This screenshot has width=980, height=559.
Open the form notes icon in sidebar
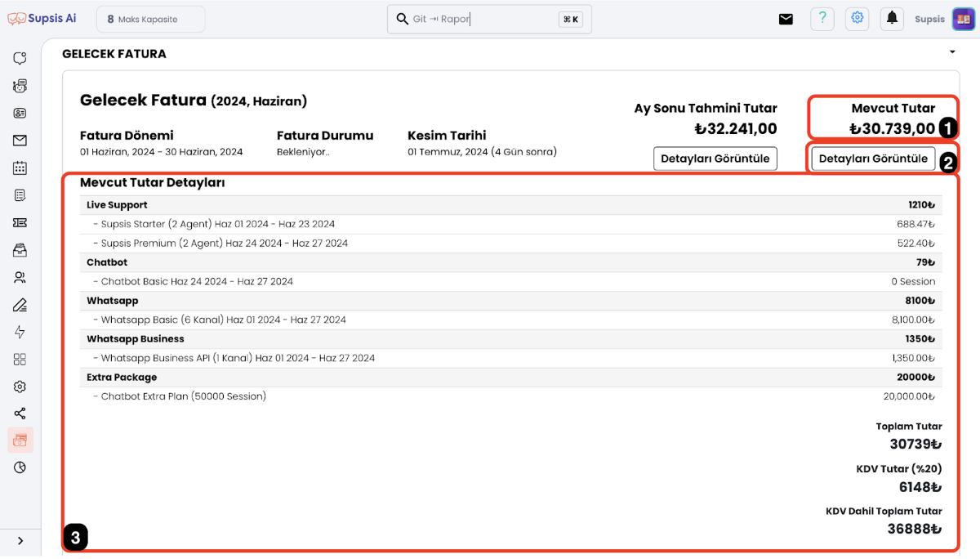[x=20, y=195]
